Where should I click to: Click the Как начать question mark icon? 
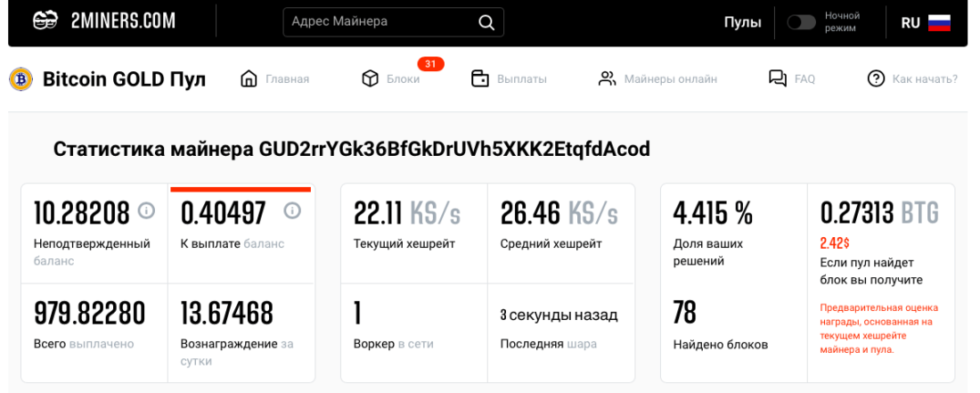click(877, 78)
